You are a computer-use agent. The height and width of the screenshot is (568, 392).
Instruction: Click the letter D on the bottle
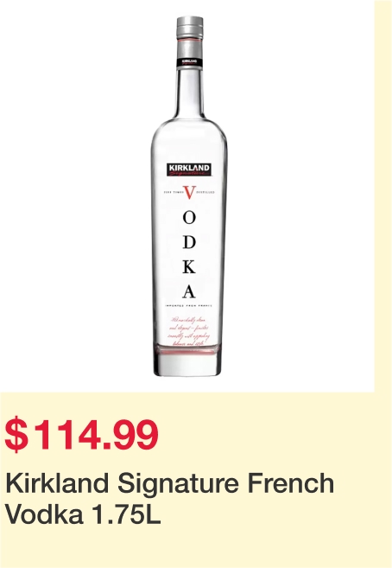point(189,242)
